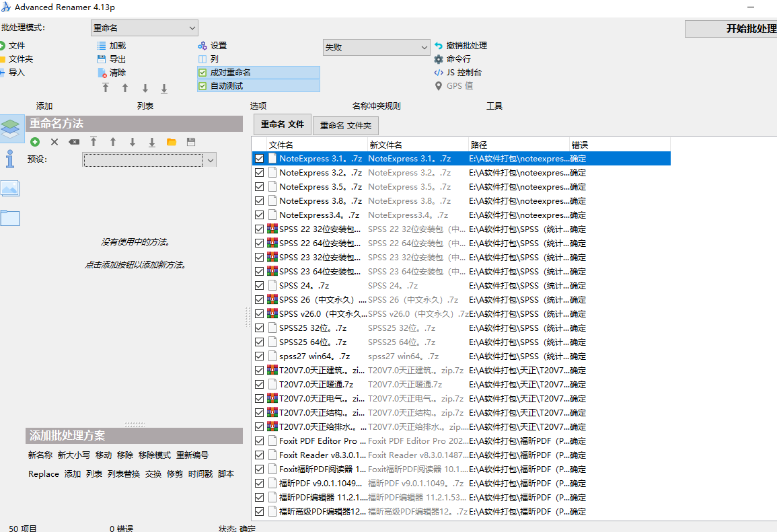
Task: Open the preset folder icon
Action: [x=172, y=142]
